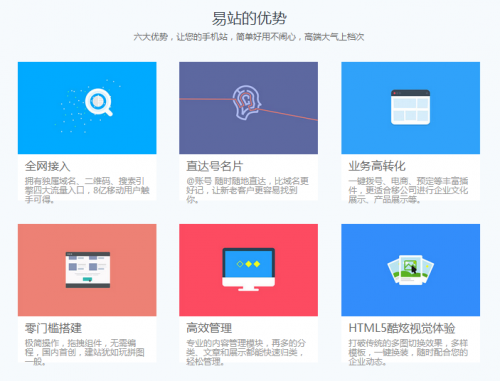
Task: Select the description starting with 一键拨号
Action: [408, 190]
